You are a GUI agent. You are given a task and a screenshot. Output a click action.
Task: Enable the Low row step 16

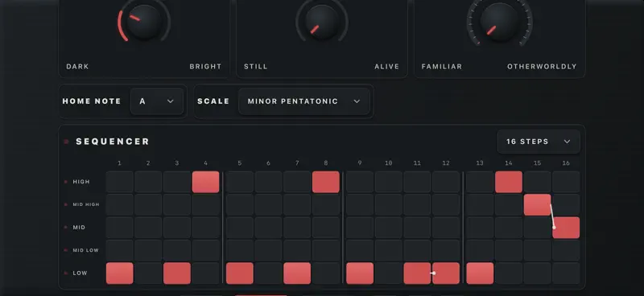tap(566, 273)
